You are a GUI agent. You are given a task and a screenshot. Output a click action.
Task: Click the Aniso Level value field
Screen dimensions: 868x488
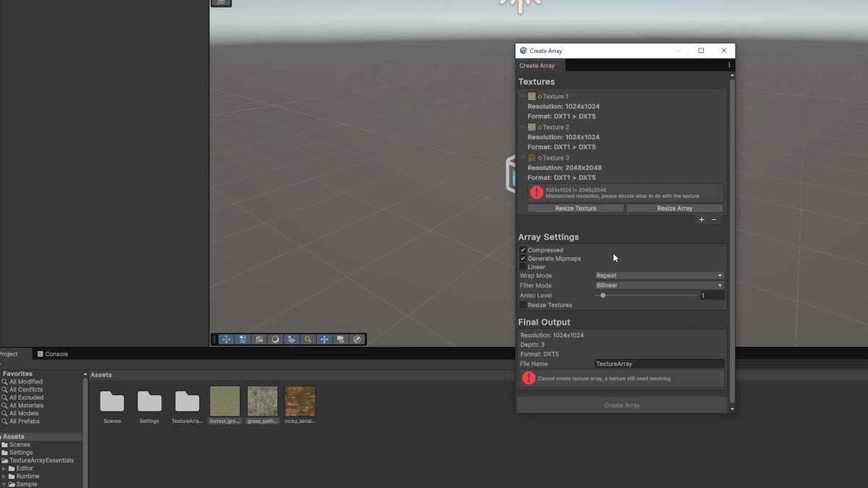click(712, 296)
